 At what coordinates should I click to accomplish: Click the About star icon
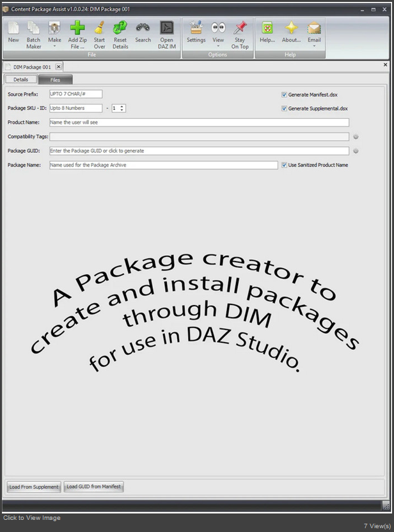pos(291,28)
